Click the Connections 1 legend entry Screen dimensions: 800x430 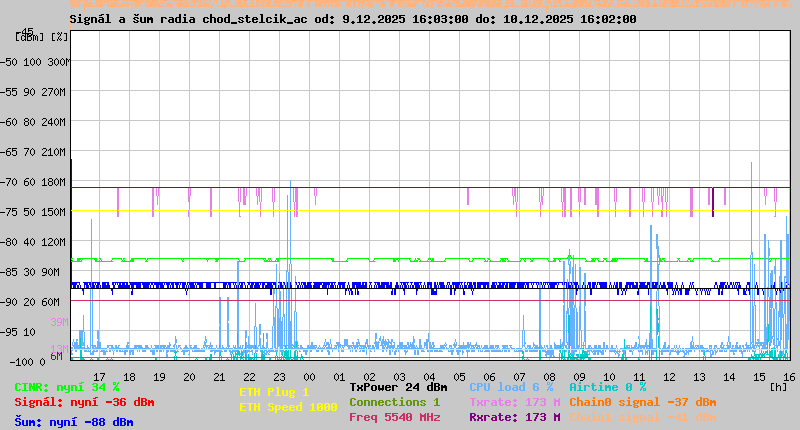tap(394, 402)
